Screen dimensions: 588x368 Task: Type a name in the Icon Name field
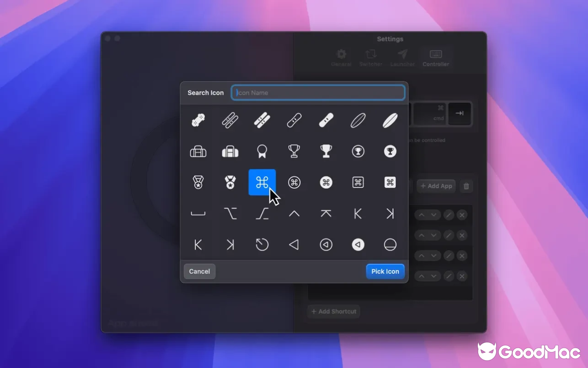(x=318, y=92)
